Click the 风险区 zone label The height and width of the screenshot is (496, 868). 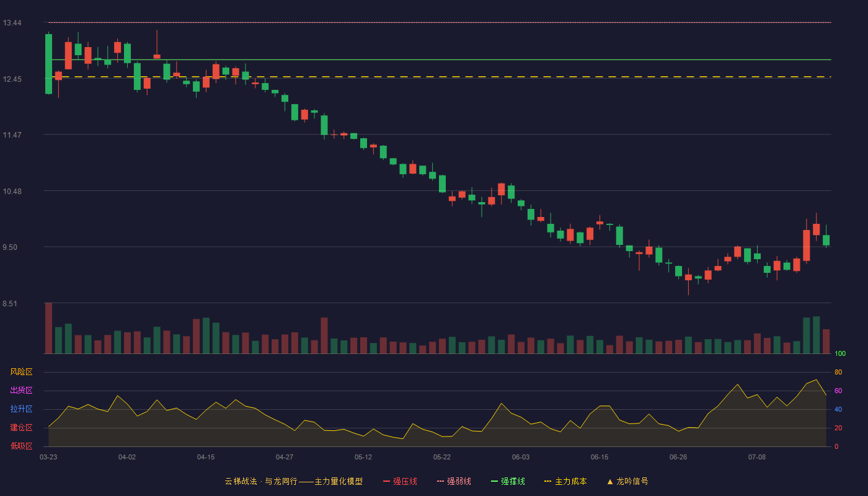21,372
